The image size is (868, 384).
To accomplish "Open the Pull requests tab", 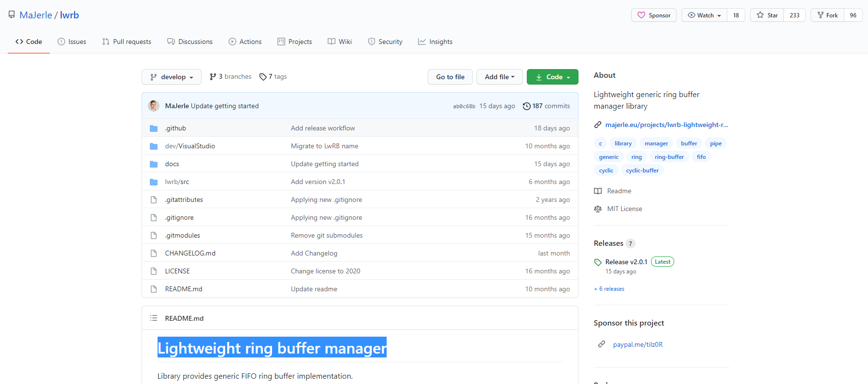I will coord(127,42).
